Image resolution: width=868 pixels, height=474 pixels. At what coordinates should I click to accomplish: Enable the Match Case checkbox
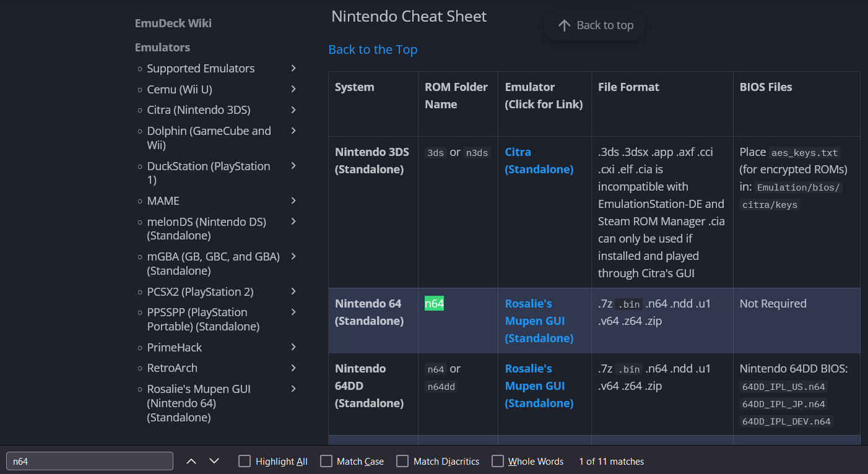pos(326,461)
